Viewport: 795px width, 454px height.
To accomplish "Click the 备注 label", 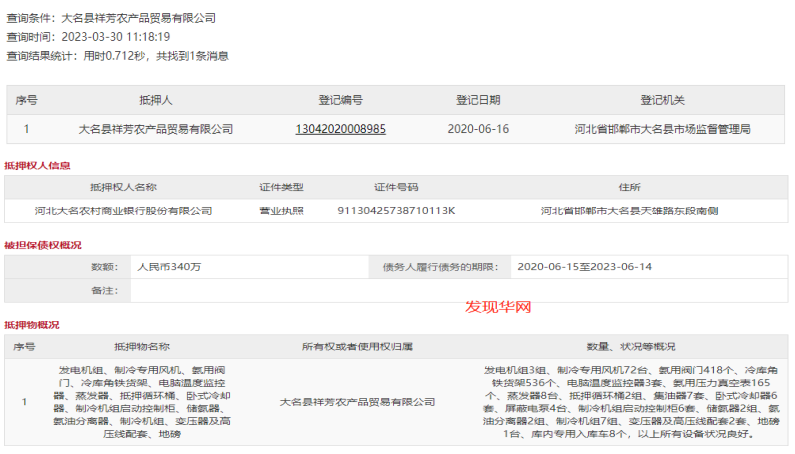I will tap(104, 291).
